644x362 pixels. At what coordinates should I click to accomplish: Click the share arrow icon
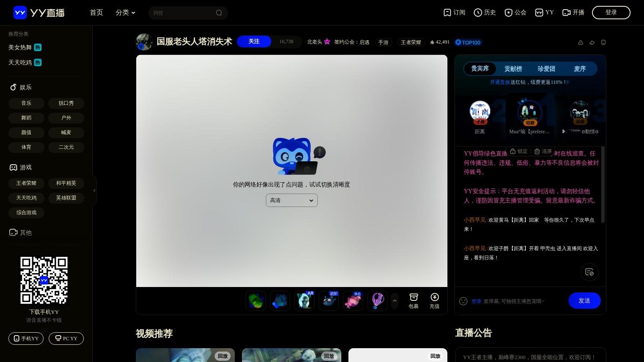(x=592, y=42)
